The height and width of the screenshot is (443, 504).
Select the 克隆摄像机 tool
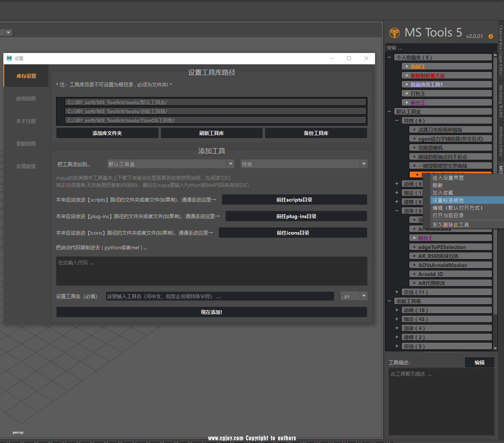(x=451, y=148)
